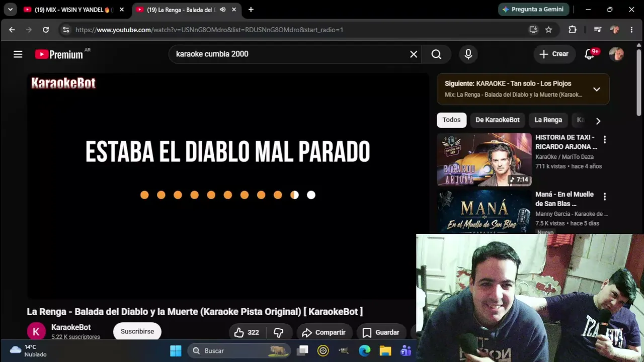Screen dimensions: 644x362
Task: Mute the La Renga tab via speaker icon
Action: [222, 10]
